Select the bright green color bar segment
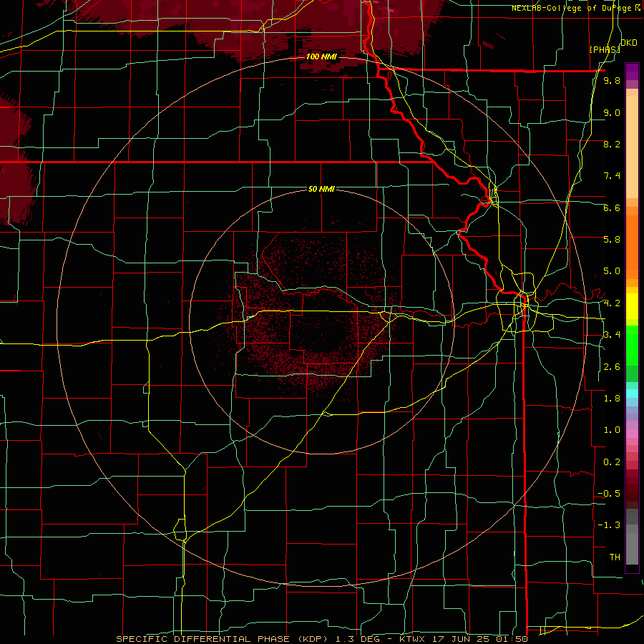 click(632, 345)
